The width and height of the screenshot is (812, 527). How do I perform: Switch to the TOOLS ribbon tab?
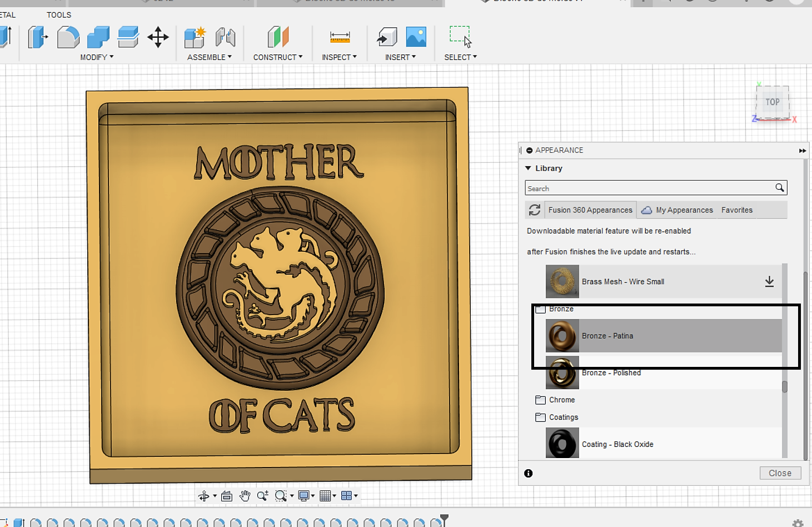[59, 15]
